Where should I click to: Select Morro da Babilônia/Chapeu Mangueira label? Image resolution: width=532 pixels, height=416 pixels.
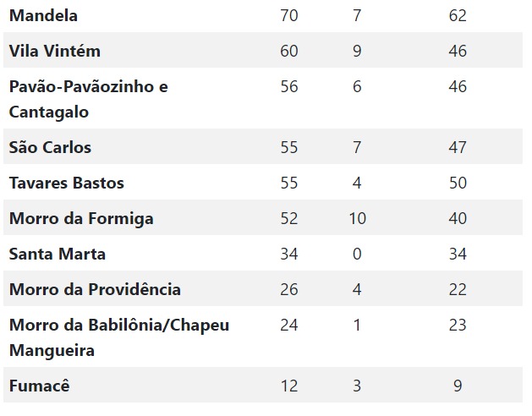pos(119,337)
